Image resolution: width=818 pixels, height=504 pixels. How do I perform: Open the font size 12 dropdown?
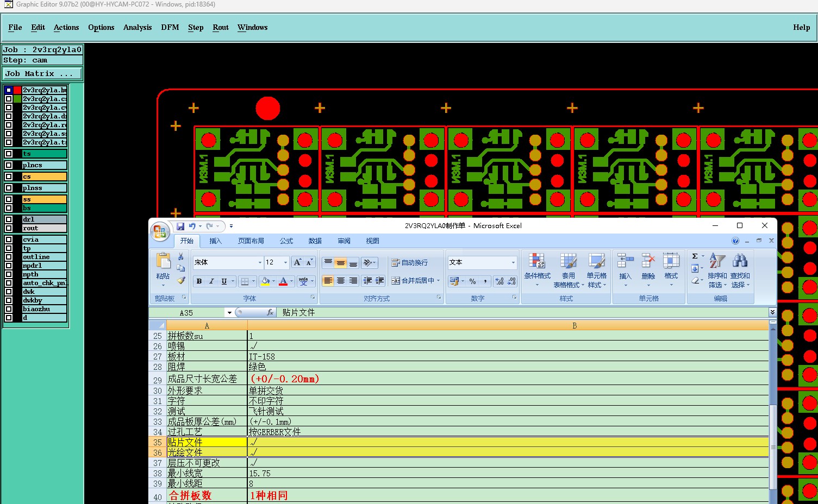(x=285, y=262)
